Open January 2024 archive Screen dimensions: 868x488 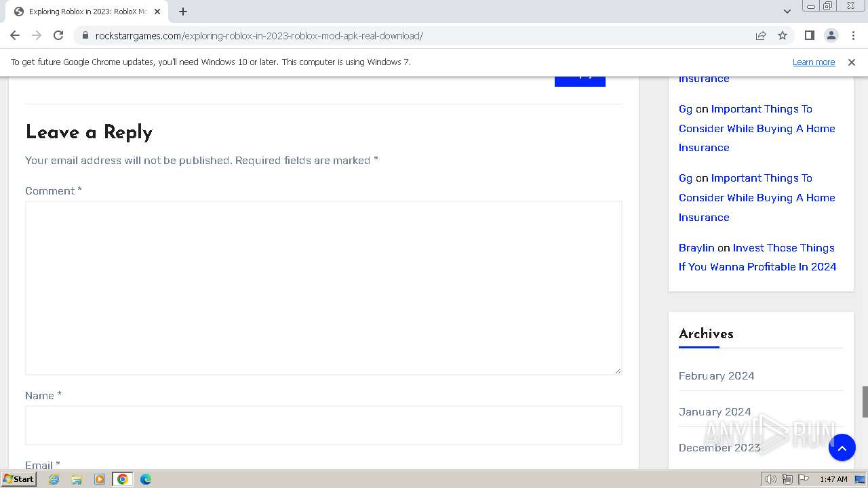[x=715, y=411]
